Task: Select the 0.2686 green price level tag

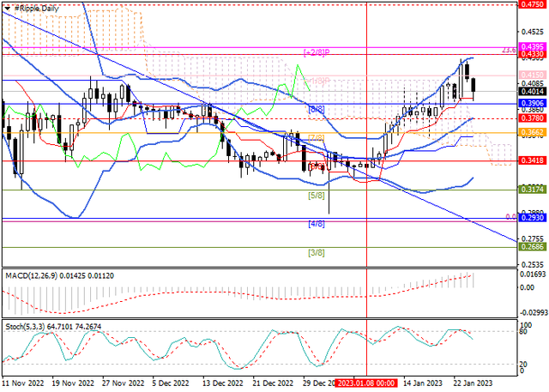Action: [x=534, y=246]
